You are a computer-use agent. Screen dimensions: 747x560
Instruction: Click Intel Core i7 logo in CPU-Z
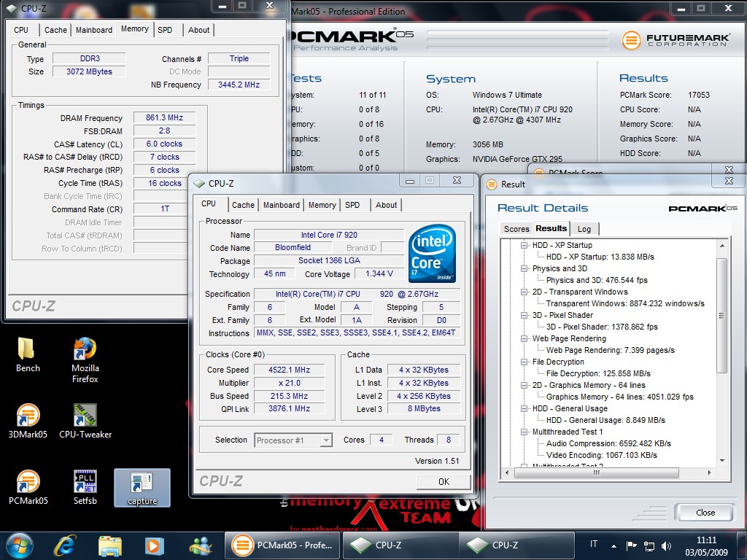[x=432, y=253]
